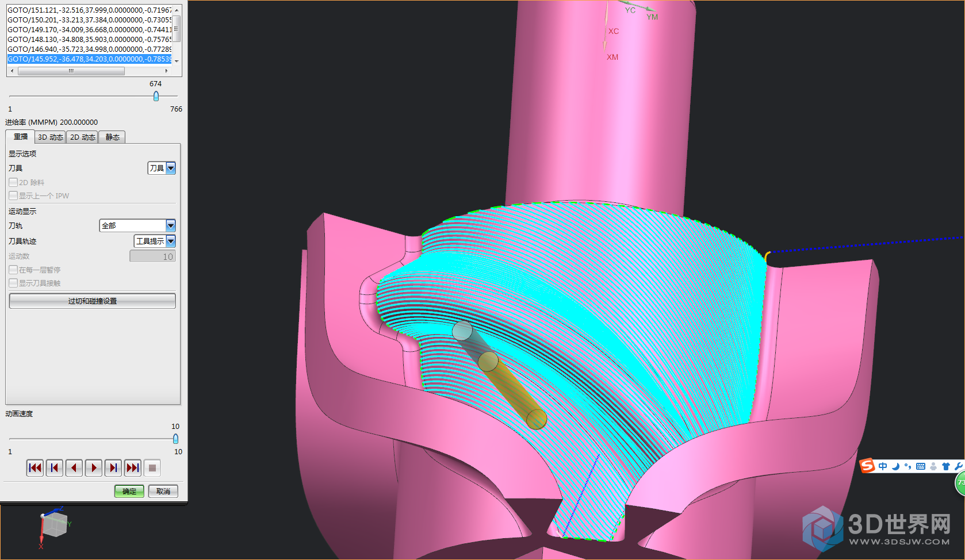
Task: Cancel with the 取消 button
Action: pyautogui.click(x=163, y=491)
